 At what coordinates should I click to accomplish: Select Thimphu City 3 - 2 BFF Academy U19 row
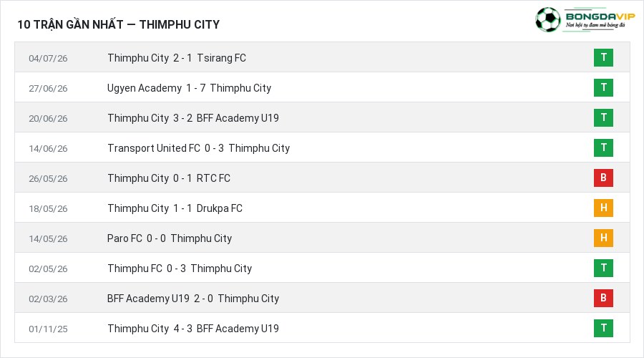323,117
